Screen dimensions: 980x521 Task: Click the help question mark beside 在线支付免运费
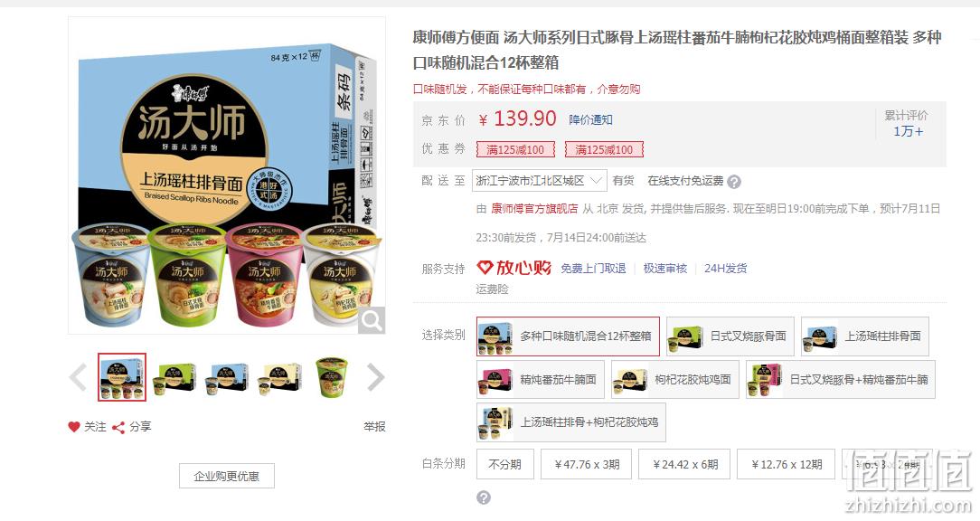point(734,182)
